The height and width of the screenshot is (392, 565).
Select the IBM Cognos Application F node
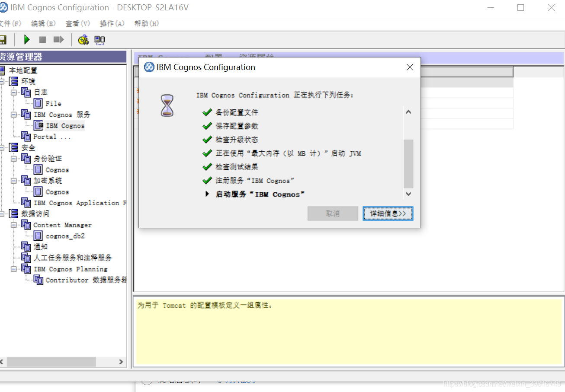[x=80, y=203]
